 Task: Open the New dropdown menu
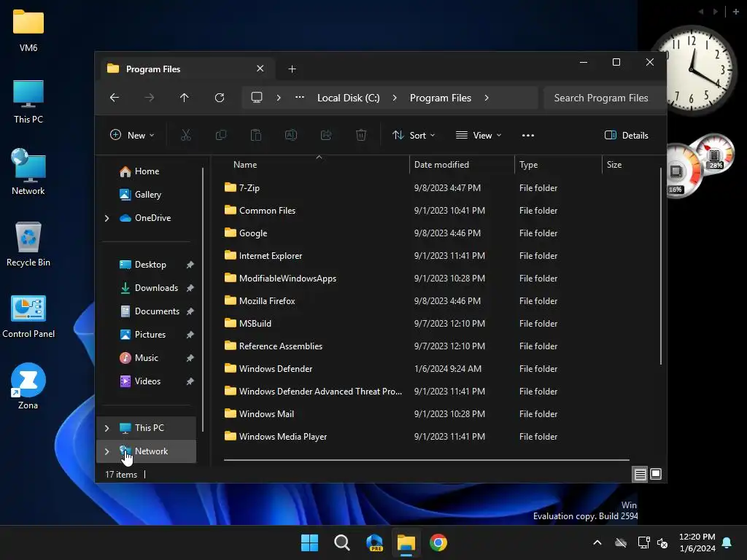[133, 135]
